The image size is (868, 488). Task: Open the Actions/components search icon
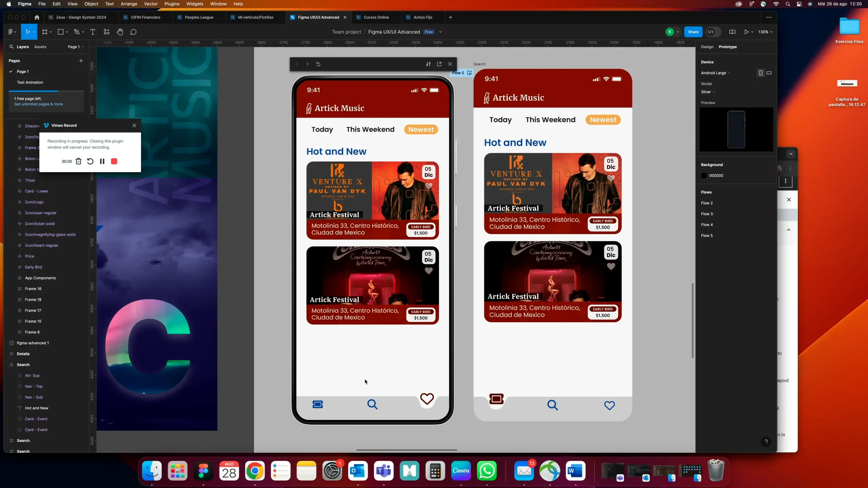[106, 32]
